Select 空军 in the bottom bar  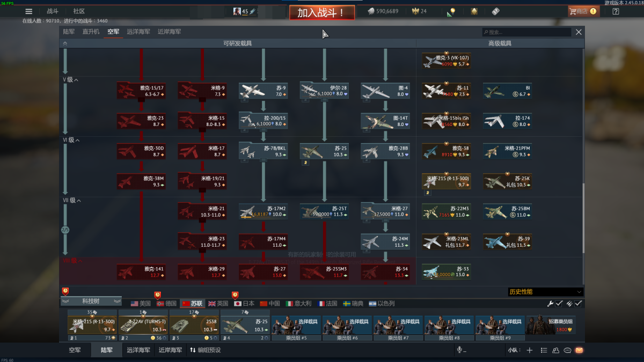75,350
